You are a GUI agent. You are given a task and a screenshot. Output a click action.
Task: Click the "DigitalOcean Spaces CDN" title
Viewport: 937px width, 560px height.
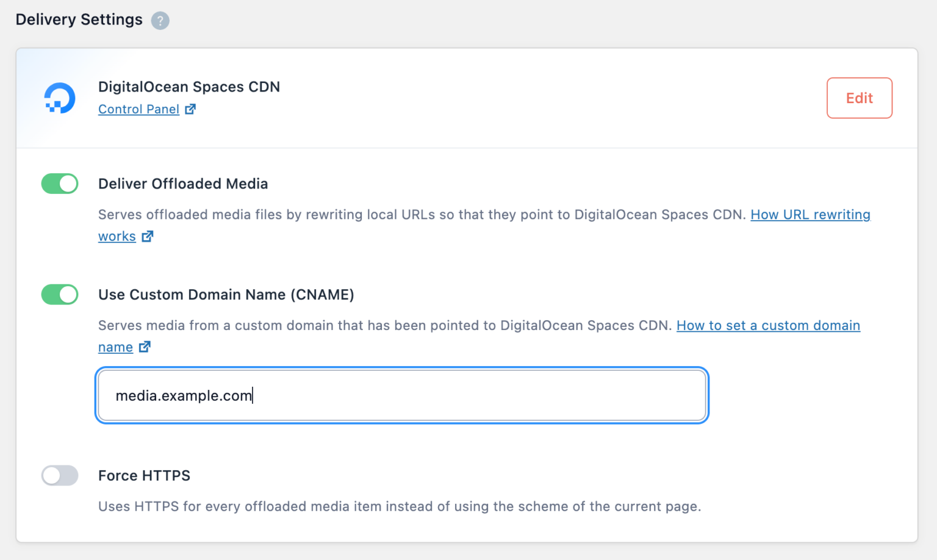[189, 87]
